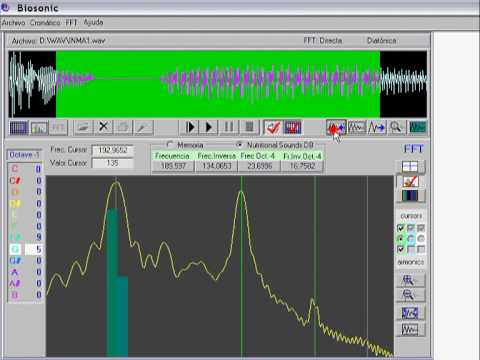This screenshot has width=480, height=360.
Task: Click the blue grid view icon
Action: point(19,128)
